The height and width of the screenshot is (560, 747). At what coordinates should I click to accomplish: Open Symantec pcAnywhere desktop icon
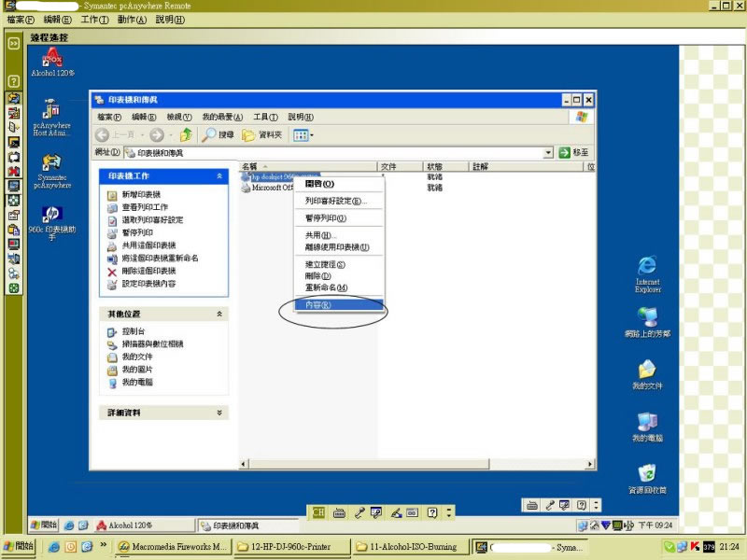pyautogui.click(x=52, y=171)
